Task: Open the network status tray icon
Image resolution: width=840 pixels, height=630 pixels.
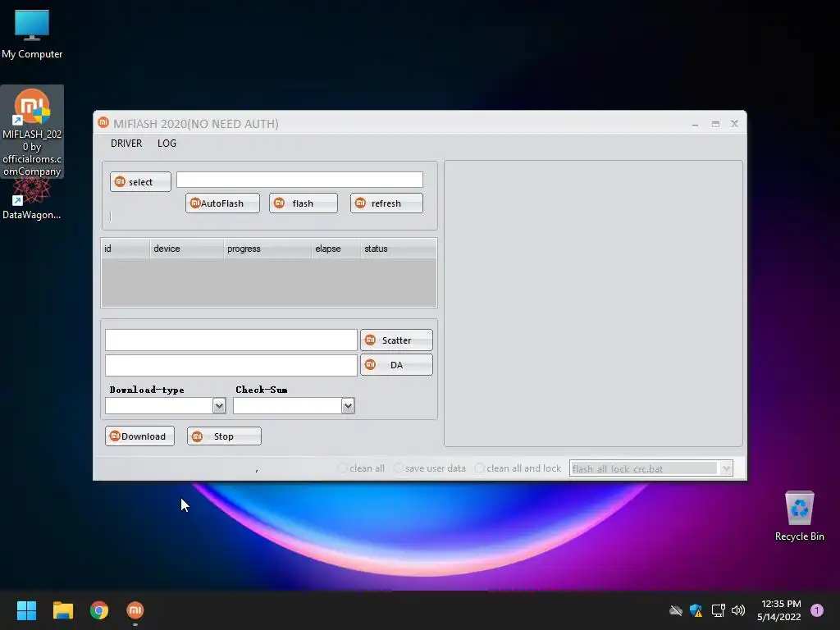Action: [718, 610]
